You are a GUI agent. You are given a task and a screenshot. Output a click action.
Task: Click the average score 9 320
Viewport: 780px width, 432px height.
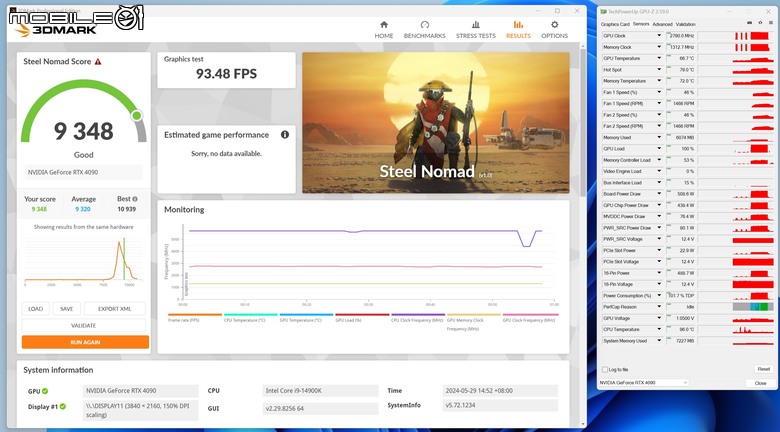(83, 209)
